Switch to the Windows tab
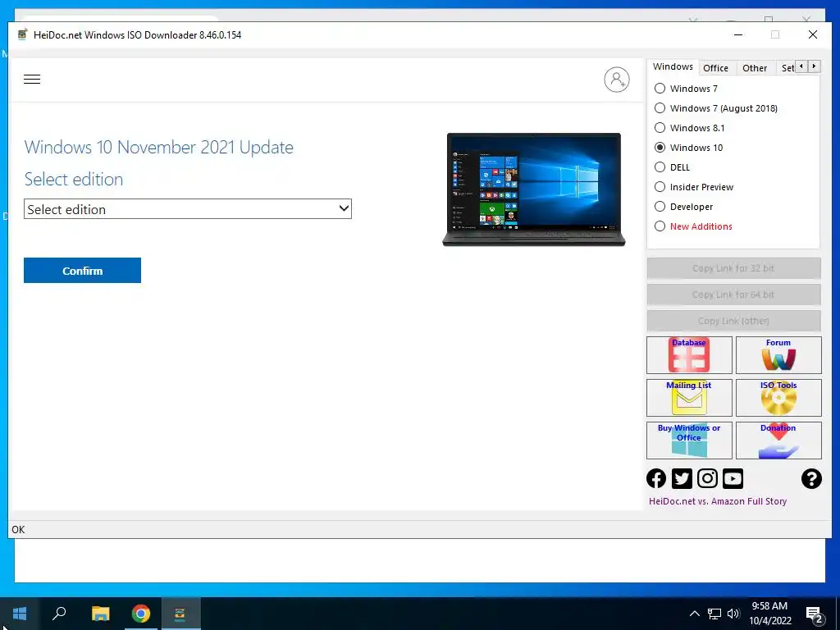Image resolution: width=840 pixels, height=630 pixels. 673,66
